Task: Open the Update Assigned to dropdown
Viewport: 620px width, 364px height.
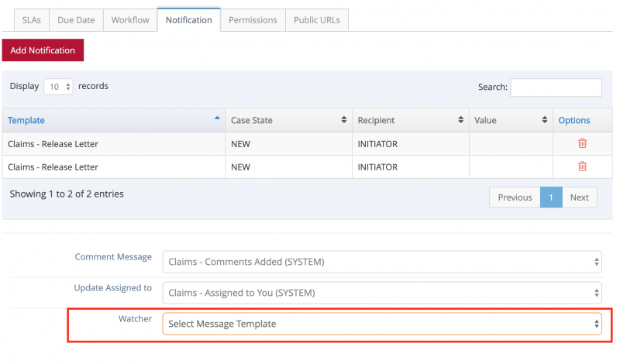Action: (382, 293)
